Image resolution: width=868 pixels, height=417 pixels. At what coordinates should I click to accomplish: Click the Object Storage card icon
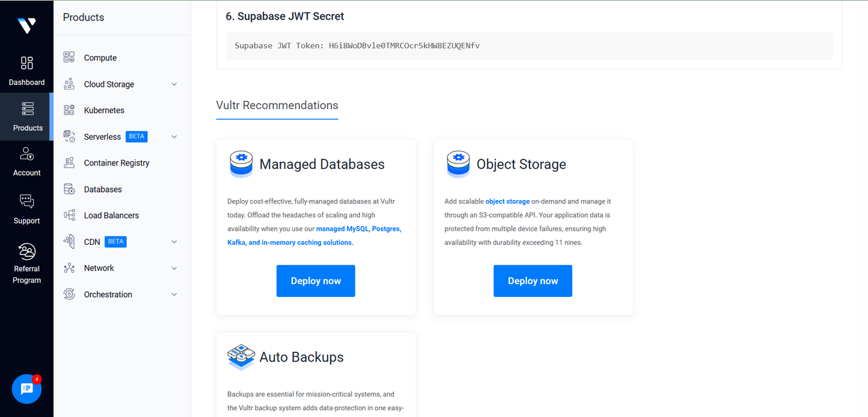[458, 164]
